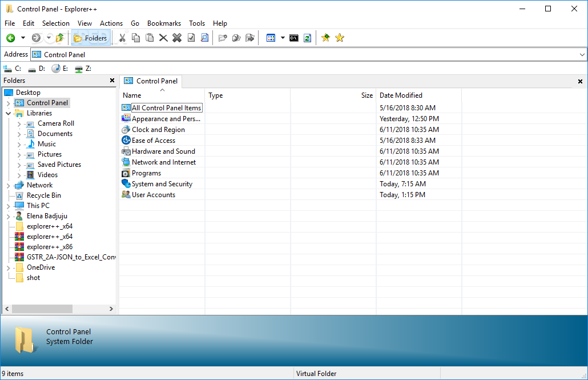This screenshot has width=588, height=380.
Task: Open the Bookmarks menu
Action: tap(164, 23)
